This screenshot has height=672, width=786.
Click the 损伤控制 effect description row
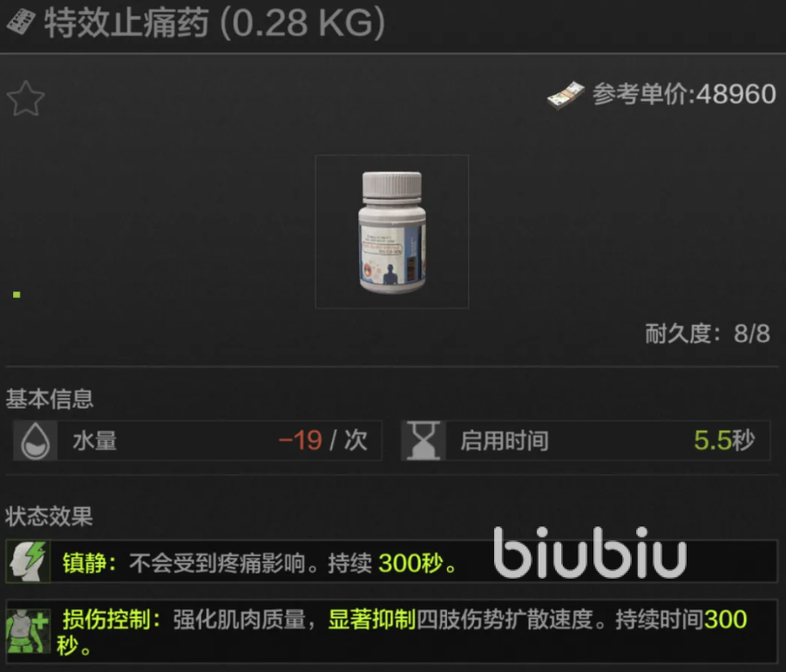391,631
